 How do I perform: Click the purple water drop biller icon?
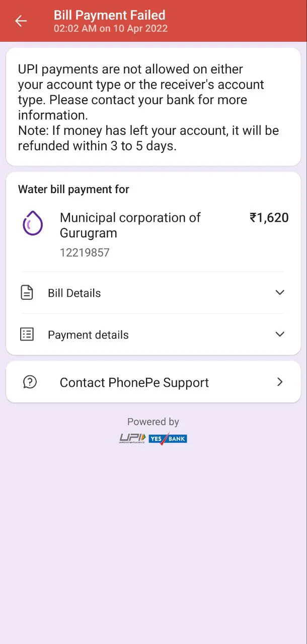tap(33, 223)
